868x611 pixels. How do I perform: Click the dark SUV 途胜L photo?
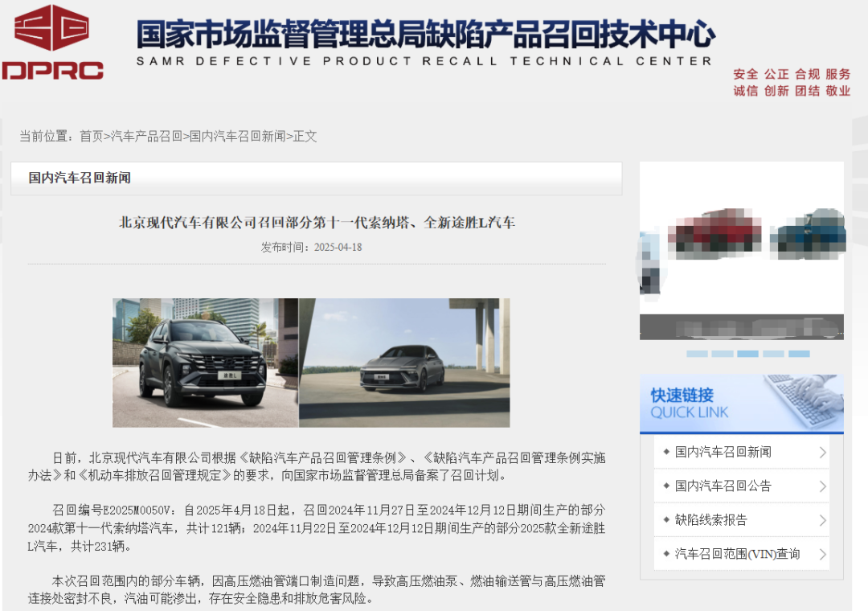click(206, 363)
